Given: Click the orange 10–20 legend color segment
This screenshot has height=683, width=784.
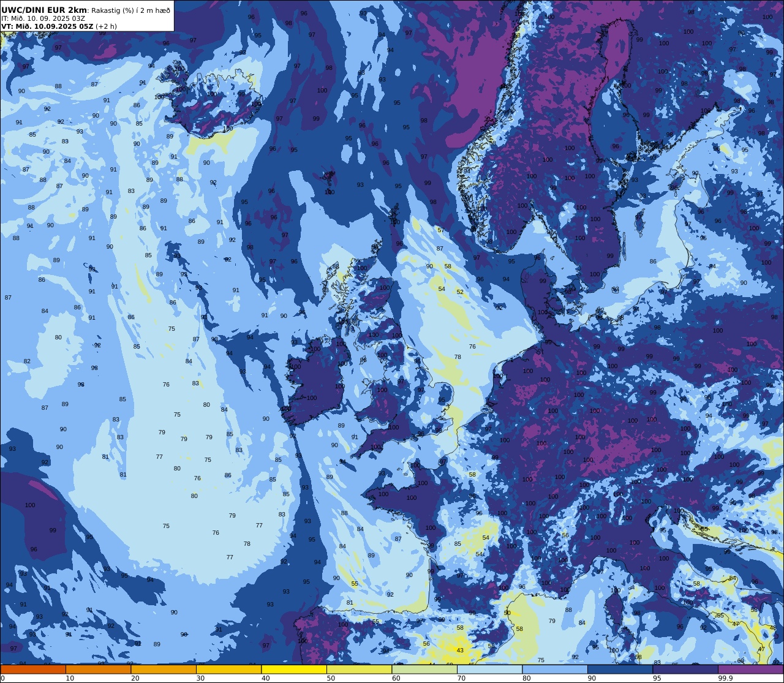Looking at the screenshot, I should (98, 670).
